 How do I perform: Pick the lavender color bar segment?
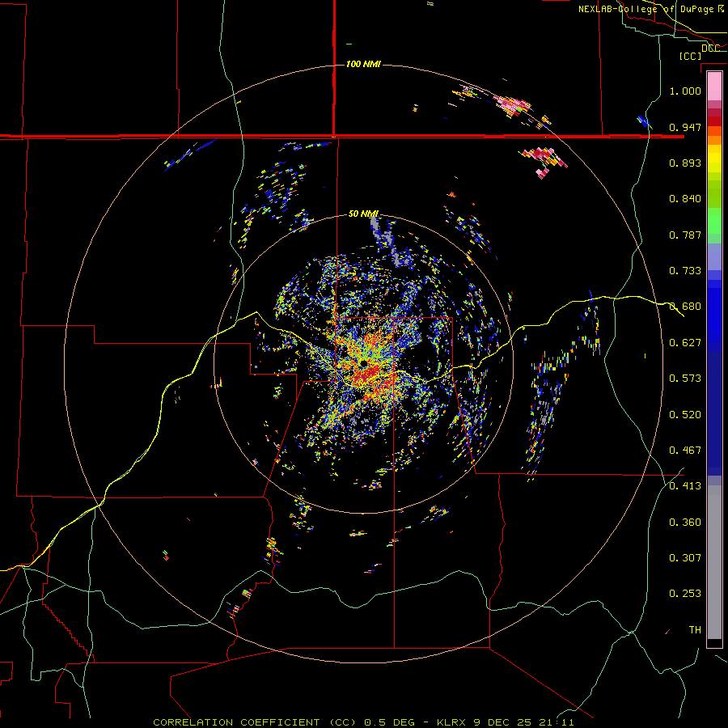coord(714,256)
